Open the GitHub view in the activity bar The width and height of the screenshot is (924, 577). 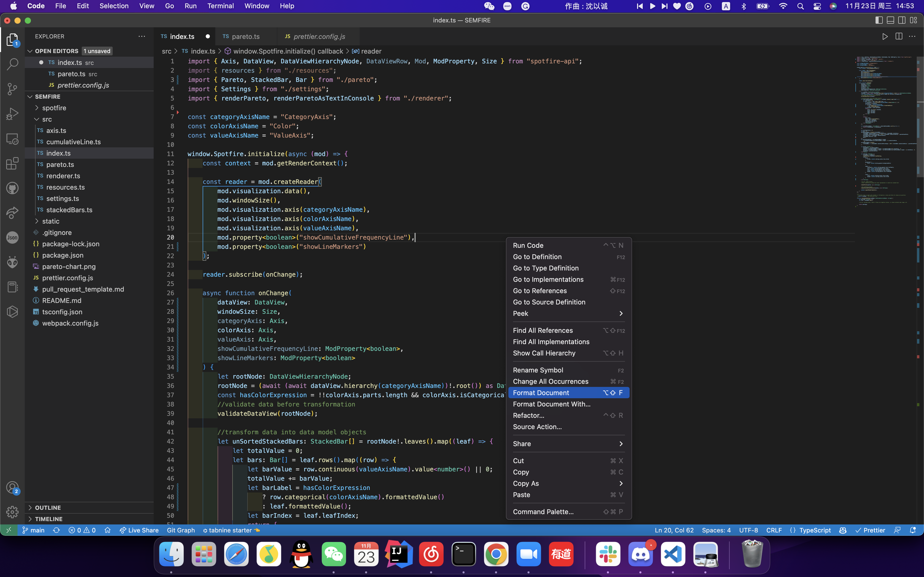tap(12, 188)
